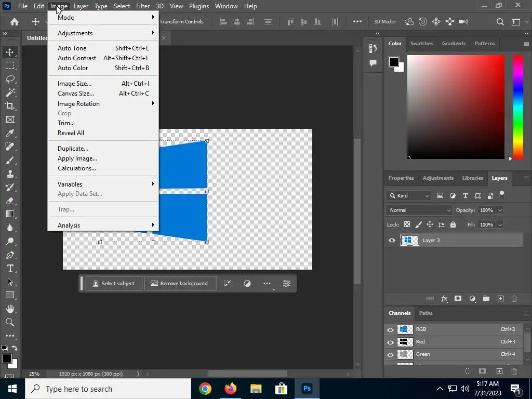Screen dimensions: 532x399
Task: Select the Dodge tool
Action: click(x=10, y=241)
